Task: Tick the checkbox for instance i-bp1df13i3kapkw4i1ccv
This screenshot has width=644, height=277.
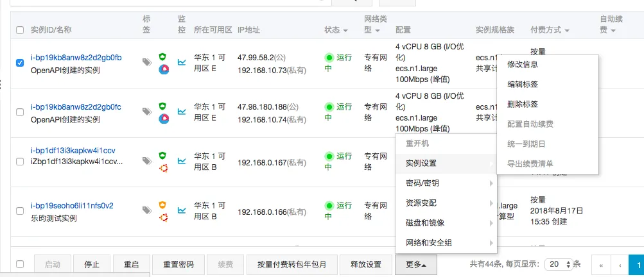Action: coord(21,161)
